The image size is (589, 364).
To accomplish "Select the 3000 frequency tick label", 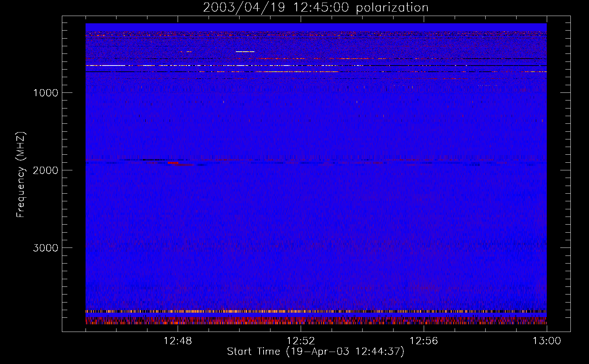I will point(46,248).
